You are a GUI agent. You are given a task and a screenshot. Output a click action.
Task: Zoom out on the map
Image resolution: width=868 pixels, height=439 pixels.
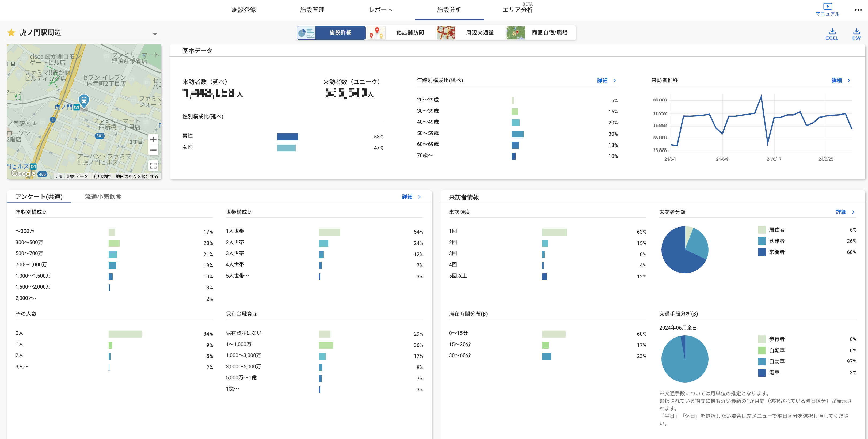pos(153,150)
